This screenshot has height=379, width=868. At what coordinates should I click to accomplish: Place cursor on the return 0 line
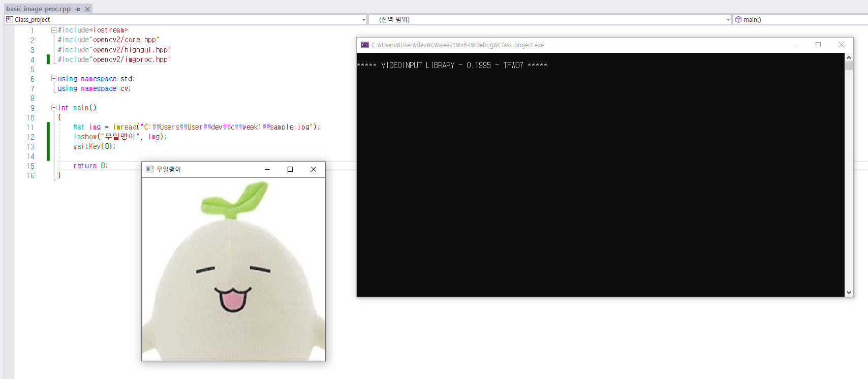[x=90, y=166]
